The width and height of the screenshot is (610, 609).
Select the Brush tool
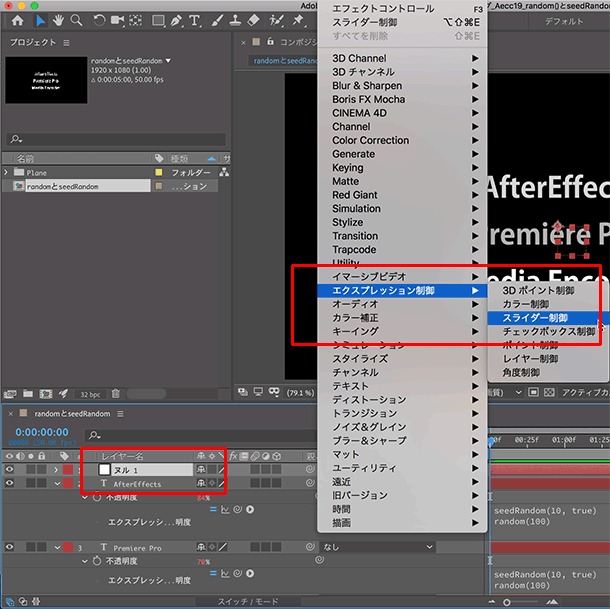[217, 20]
